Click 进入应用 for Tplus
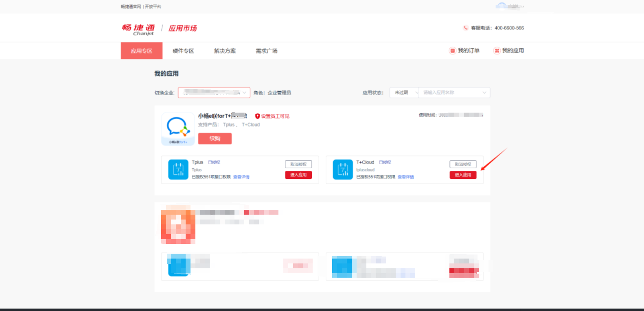644x311 pixels. [x=298, y=175]
